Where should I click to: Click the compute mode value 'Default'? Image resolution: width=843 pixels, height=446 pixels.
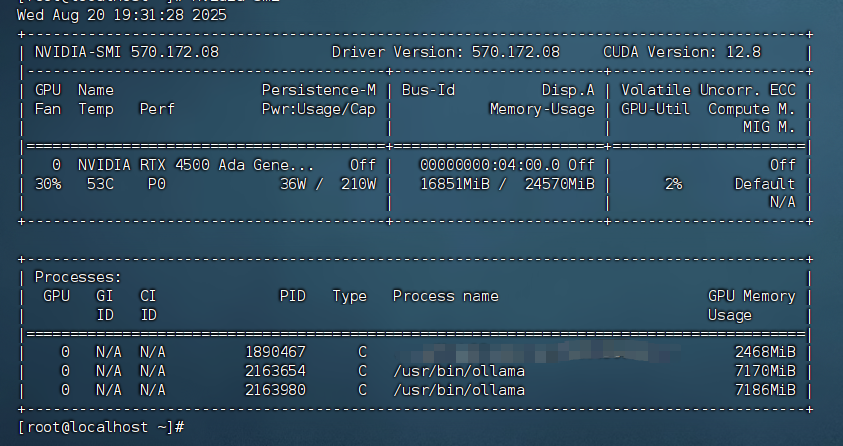tap(765, 184)
